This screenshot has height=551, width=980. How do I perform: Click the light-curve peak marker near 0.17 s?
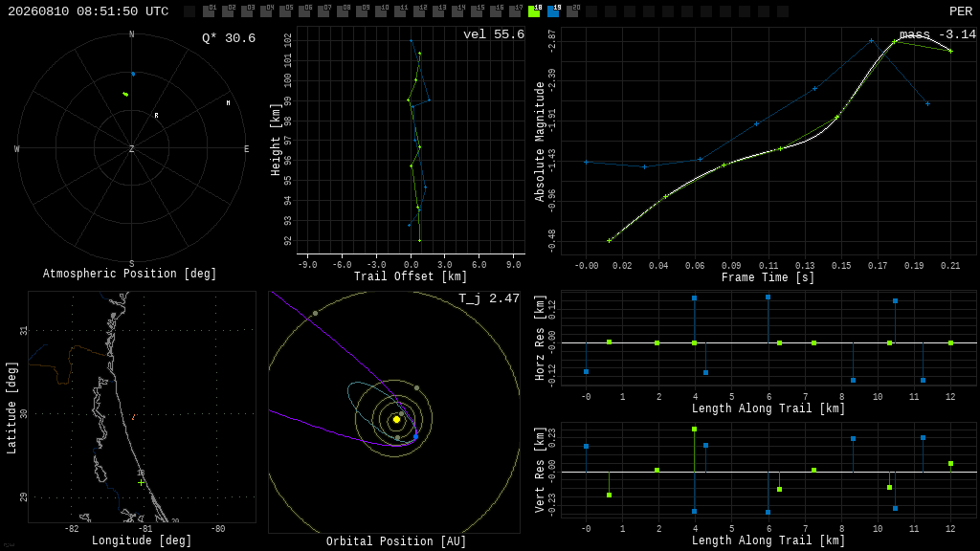871,40
